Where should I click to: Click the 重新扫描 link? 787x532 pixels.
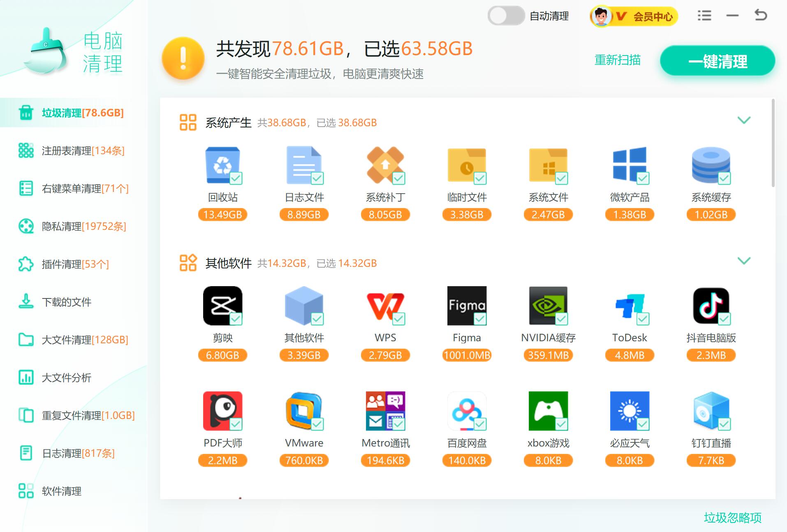[x=617, y=60]
